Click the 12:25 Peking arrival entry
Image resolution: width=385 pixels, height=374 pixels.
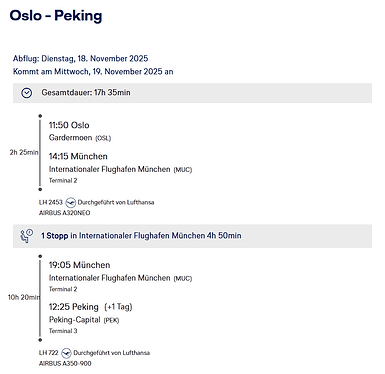pyautogui.click(x=74, y=307)
